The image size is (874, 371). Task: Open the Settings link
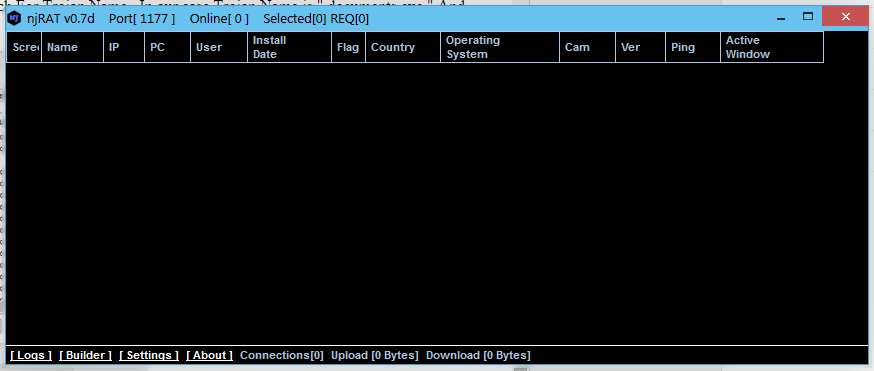click(149, 355)
